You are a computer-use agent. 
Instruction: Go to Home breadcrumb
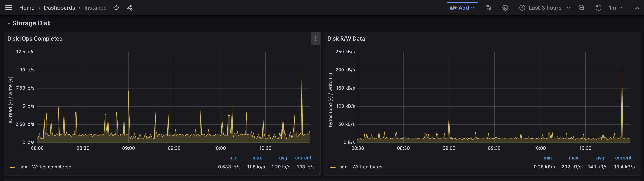click(x=27, y=8)
